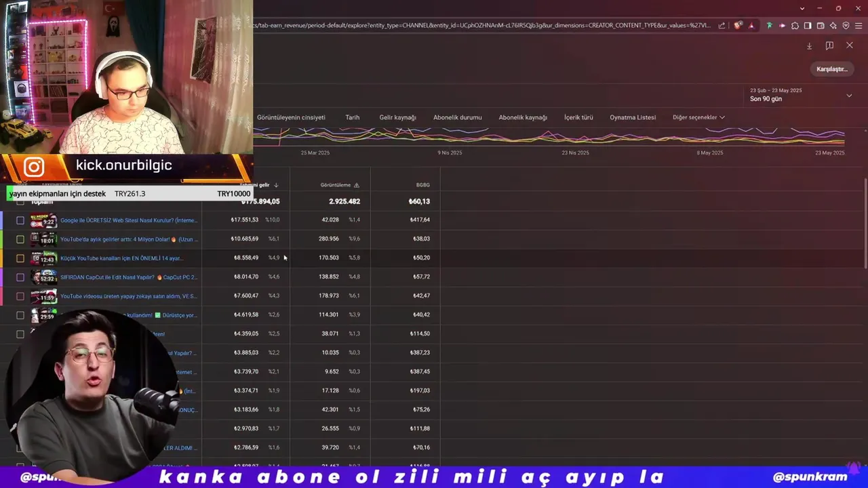Click the 9:22 video thumbnail

[43, 220]
